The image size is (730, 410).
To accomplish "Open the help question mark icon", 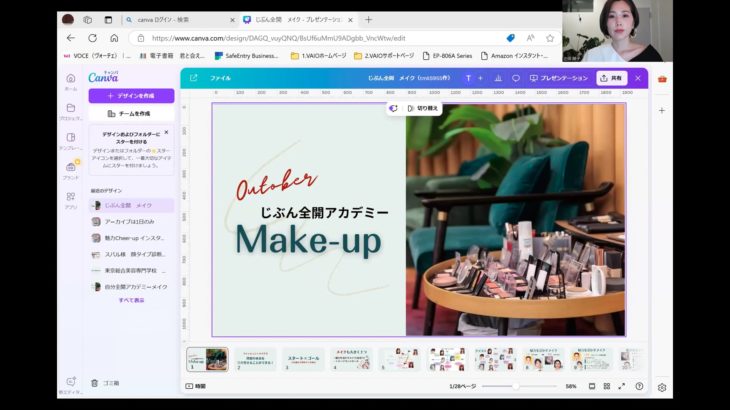I will 639,386.
